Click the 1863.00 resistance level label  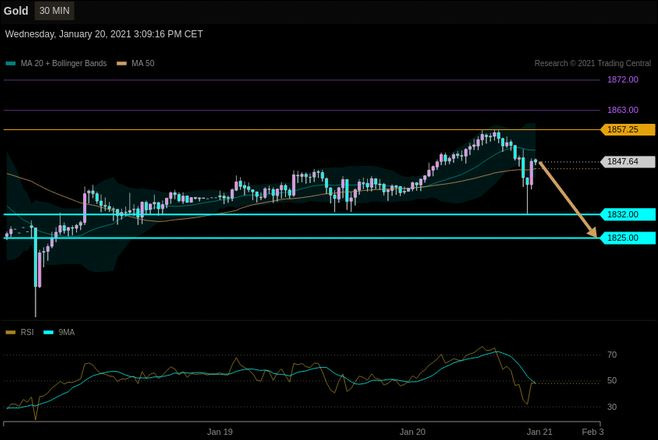point(623,110)
